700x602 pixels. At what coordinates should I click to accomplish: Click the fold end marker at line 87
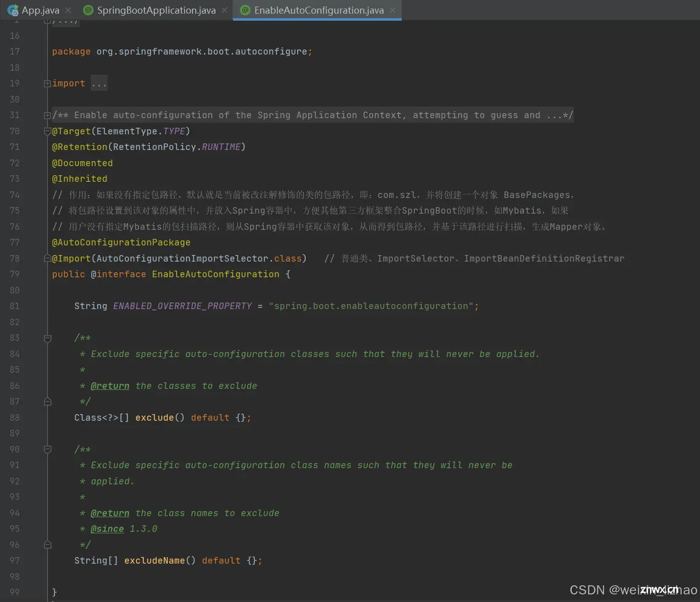click(47, 402)
